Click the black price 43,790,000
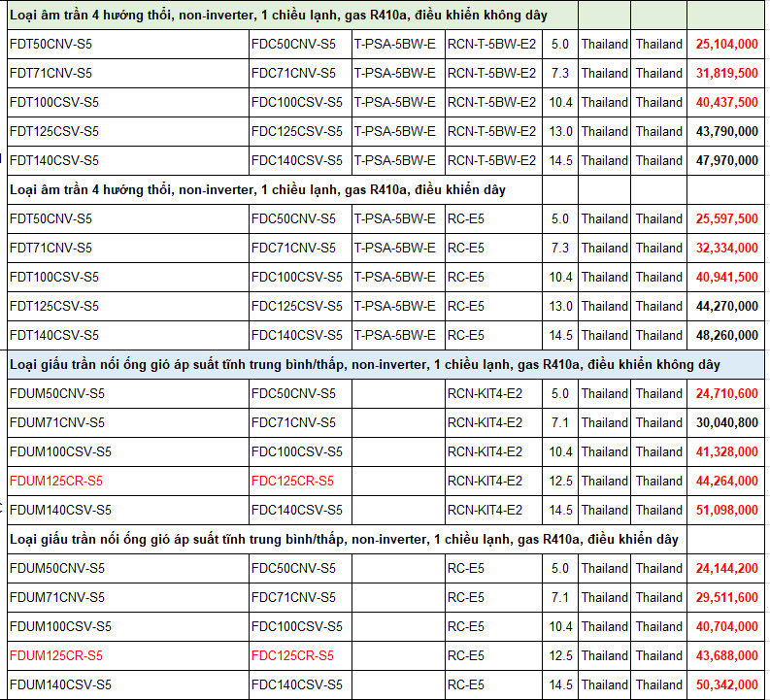 pyautogui.click(x=726, y=132)
